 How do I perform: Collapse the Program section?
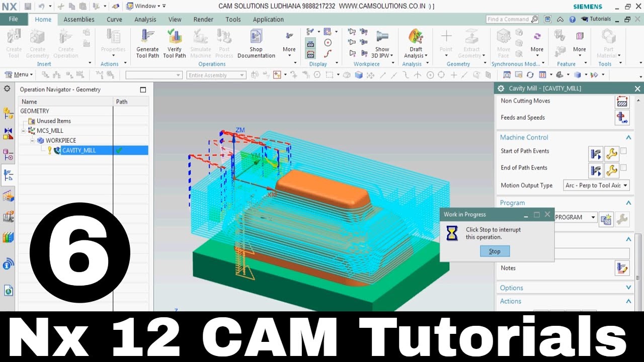[628, 203]
